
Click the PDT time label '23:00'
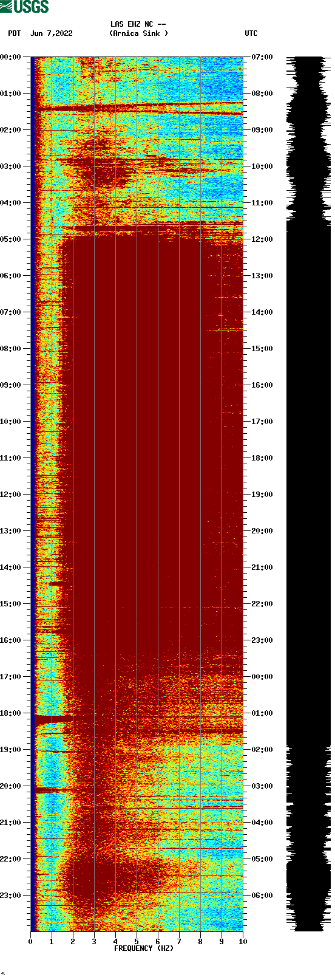coord(11,896)
